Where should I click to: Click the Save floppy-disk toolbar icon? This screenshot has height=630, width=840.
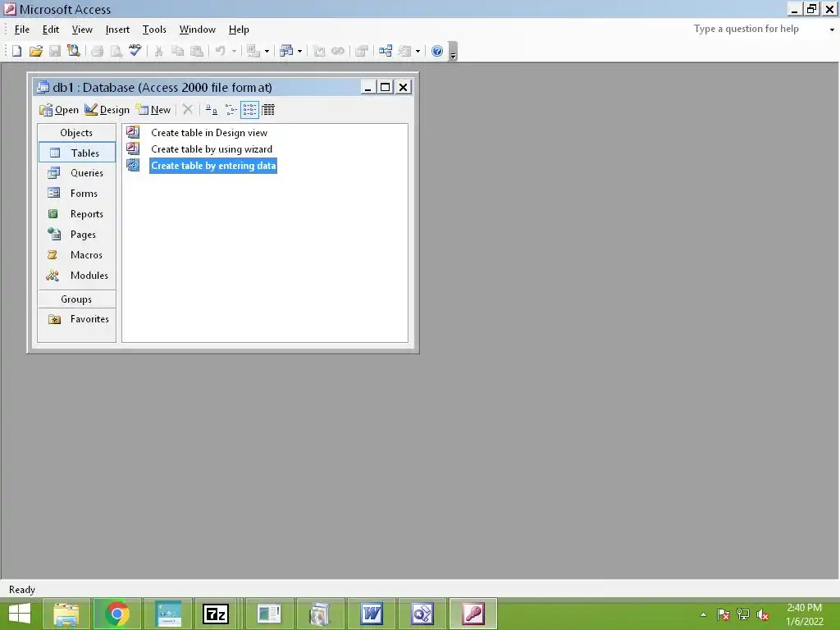click(x=55, y=51)
